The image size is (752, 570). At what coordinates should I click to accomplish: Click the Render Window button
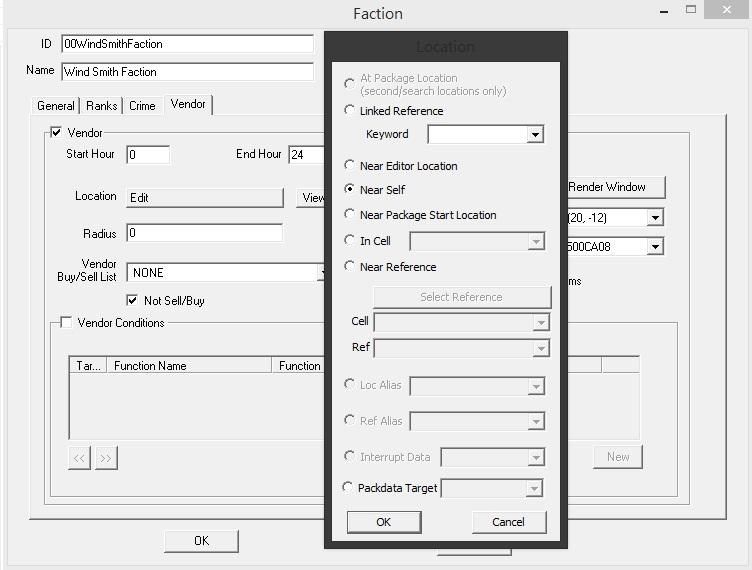(x=616, y=187)
